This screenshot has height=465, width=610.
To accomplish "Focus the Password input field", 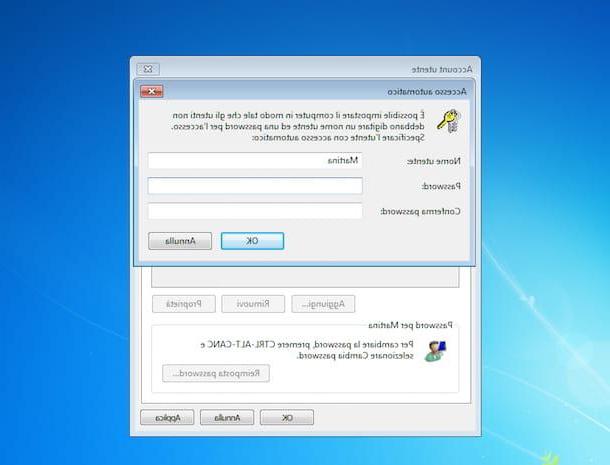I will pos(255,186).
